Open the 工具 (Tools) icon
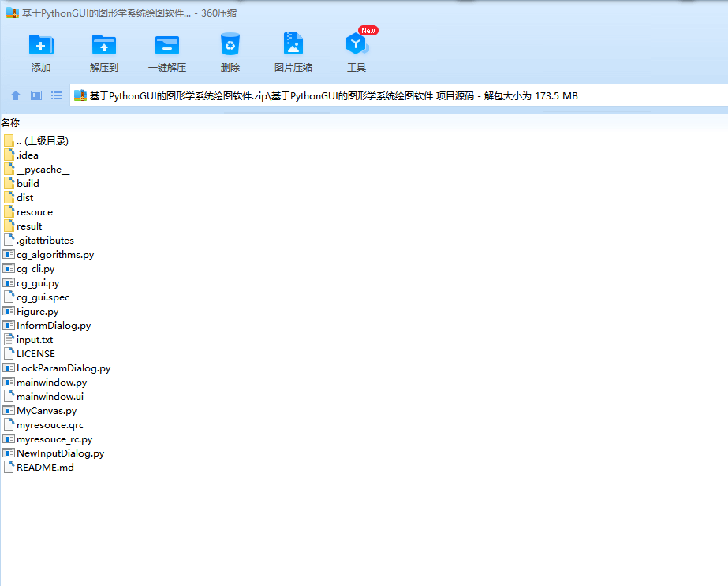This screenshot has width=728, height=586. [x=357, y=44]
